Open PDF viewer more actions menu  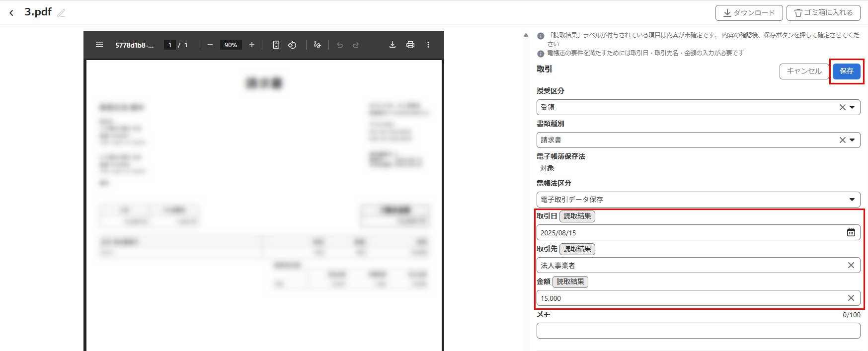pyautogui.click(x=428, y=45)
